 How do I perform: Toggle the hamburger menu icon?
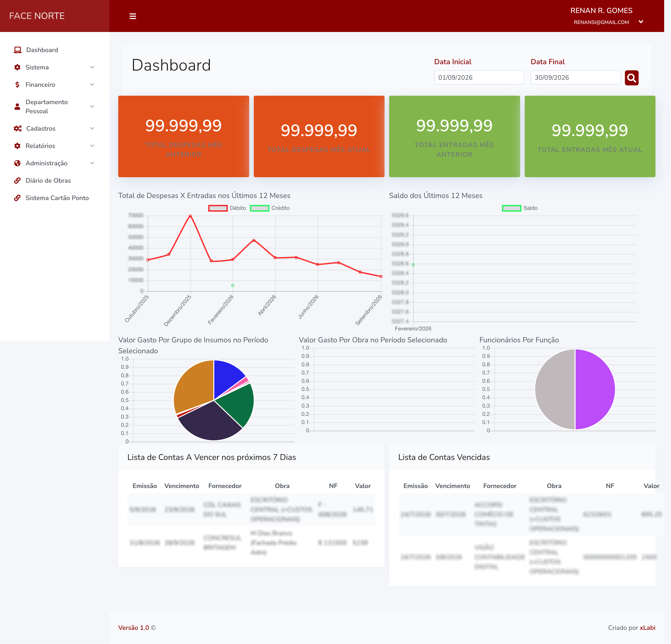(133, 16)
